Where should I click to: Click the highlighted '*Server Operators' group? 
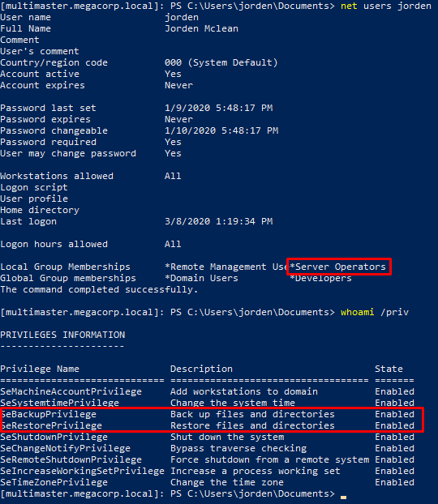(339, 267)
